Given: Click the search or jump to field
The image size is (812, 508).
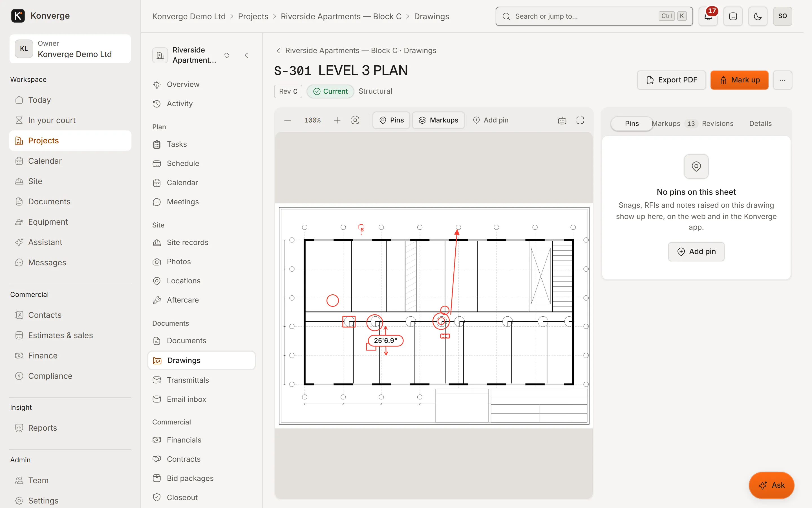Looking at the screenshot, I should (x=594, y=16).
